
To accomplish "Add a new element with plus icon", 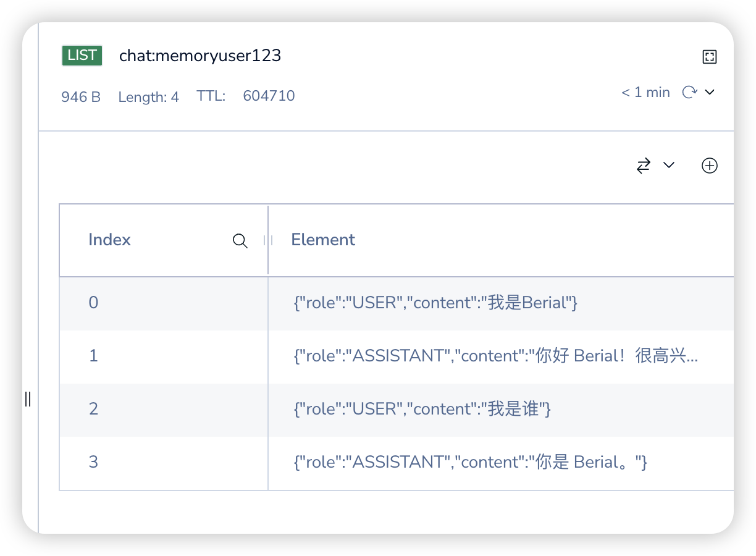I will tap(710, 166).
